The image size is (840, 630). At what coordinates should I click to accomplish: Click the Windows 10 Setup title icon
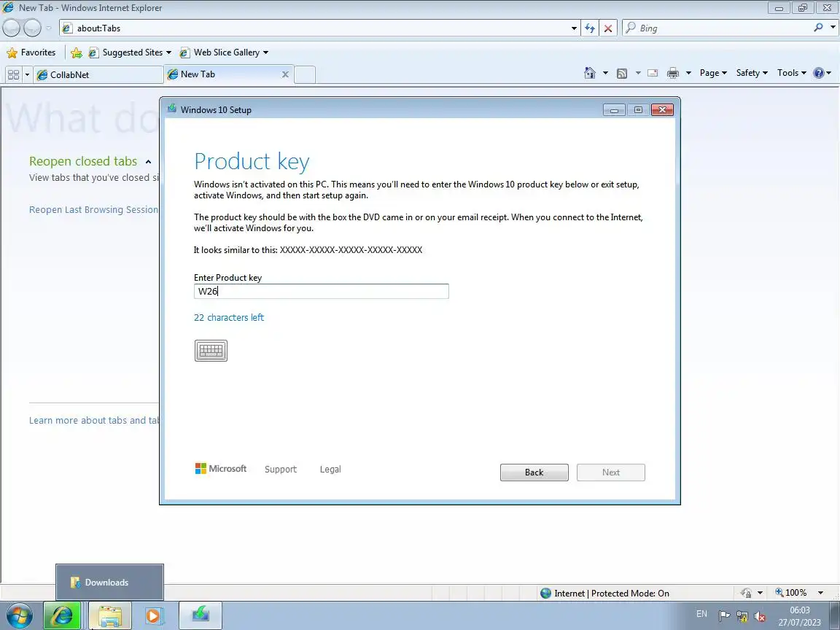pyautogui.click(x=171, y=109)
